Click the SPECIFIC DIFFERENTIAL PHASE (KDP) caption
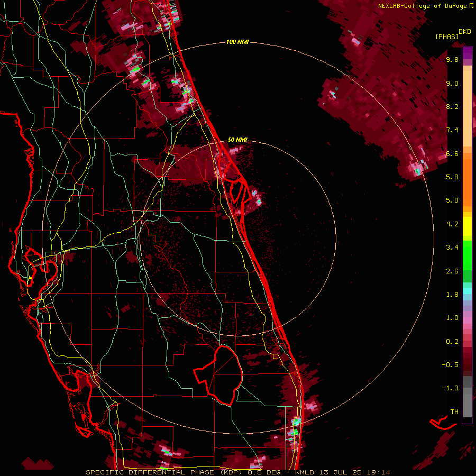 [x=166, y=472]
